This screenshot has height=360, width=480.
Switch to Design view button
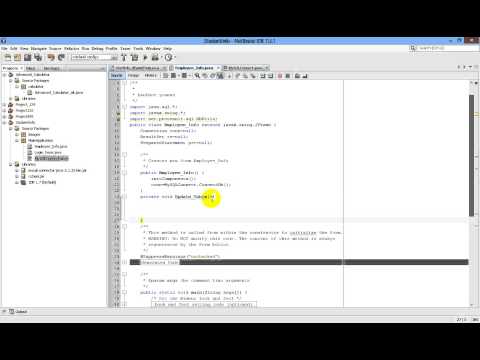133,76
